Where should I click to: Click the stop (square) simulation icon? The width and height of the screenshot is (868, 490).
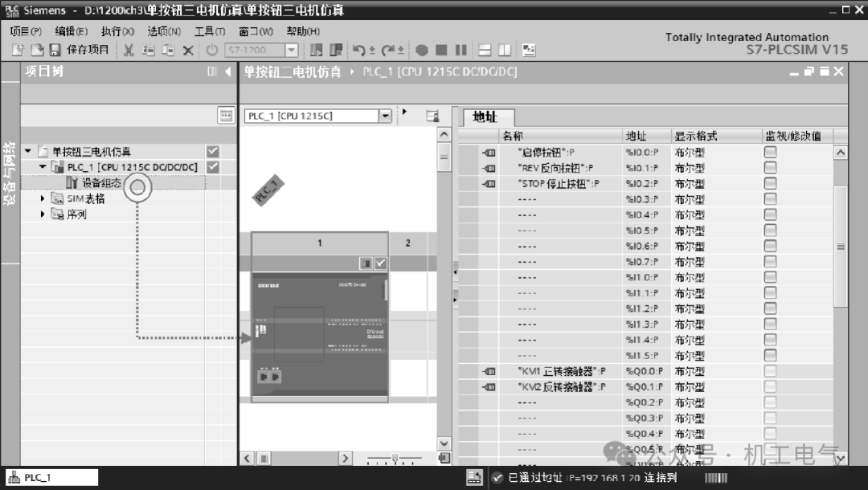click(441, 51)
